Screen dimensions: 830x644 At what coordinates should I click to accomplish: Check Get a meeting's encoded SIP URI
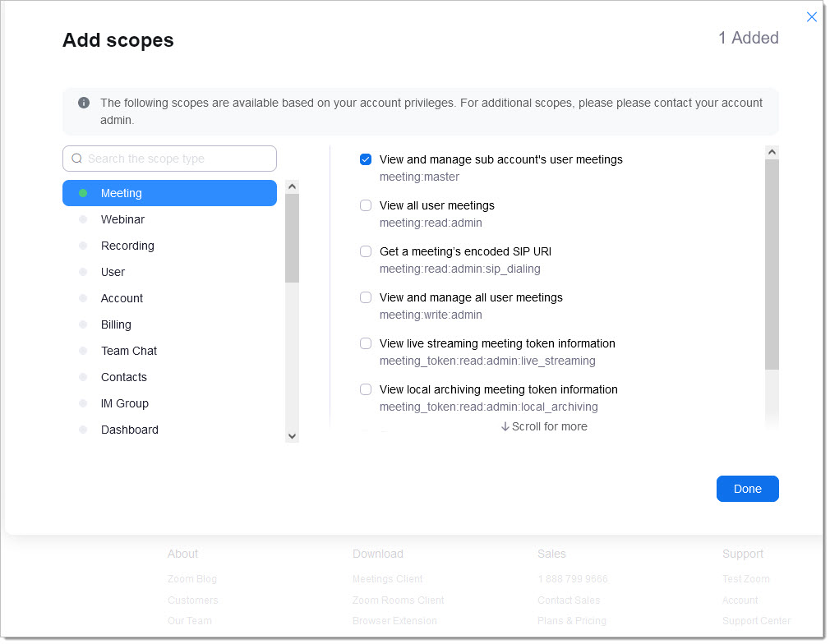pos(366,251)
